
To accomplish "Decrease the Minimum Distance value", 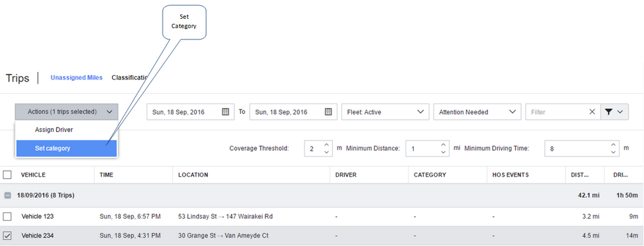I will pyautogui.click(x=443, y=152).
